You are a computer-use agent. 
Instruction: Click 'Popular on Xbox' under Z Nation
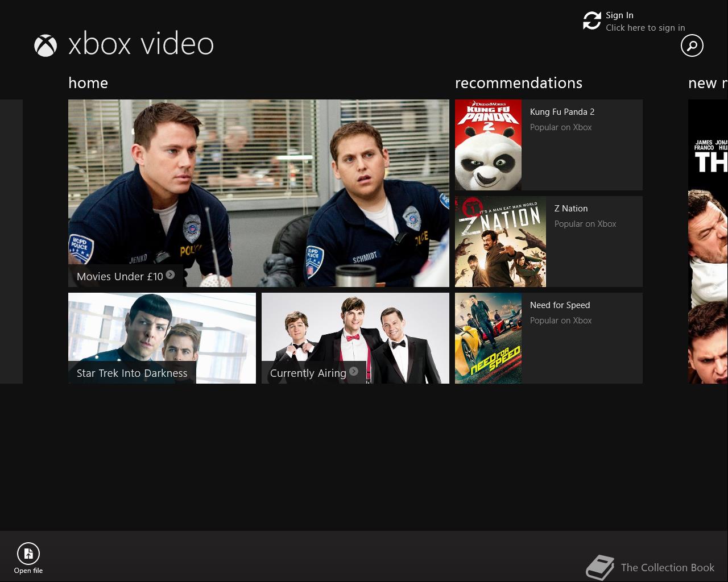coord(585,224)
